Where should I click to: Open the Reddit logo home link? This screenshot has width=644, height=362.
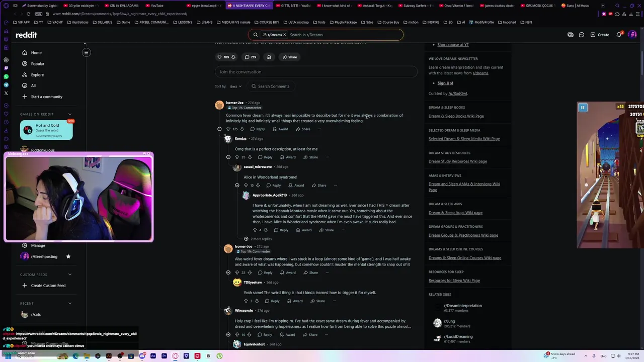pyautogui.click(x=26, y=35)
